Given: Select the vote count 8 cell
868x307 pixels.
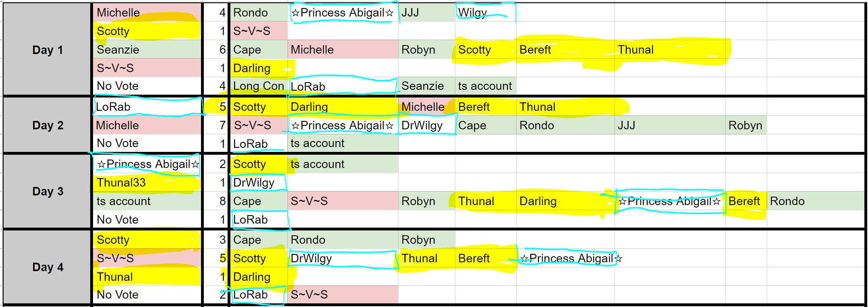Looking at the screenshot, I should point(216,201).
